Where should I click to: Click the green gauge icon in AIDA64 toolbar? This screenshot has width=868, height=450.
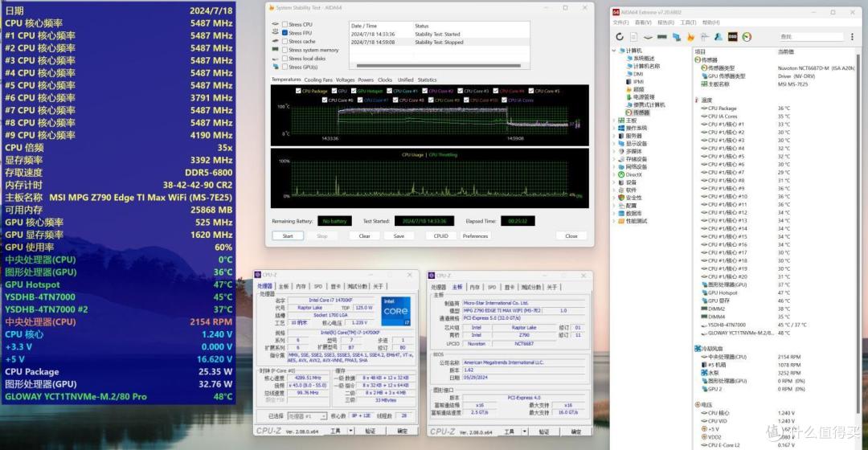[747, 37]
